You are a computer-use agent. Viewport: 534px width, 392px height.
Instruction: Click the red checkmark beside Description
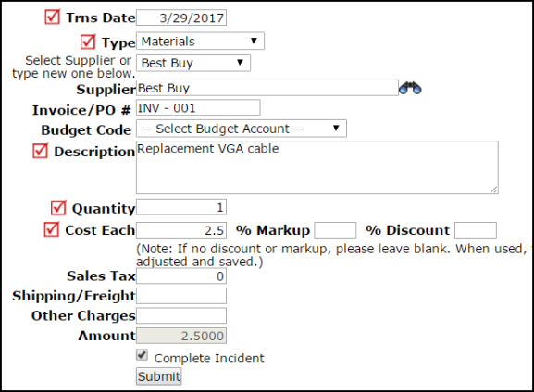tap(40, 151)
